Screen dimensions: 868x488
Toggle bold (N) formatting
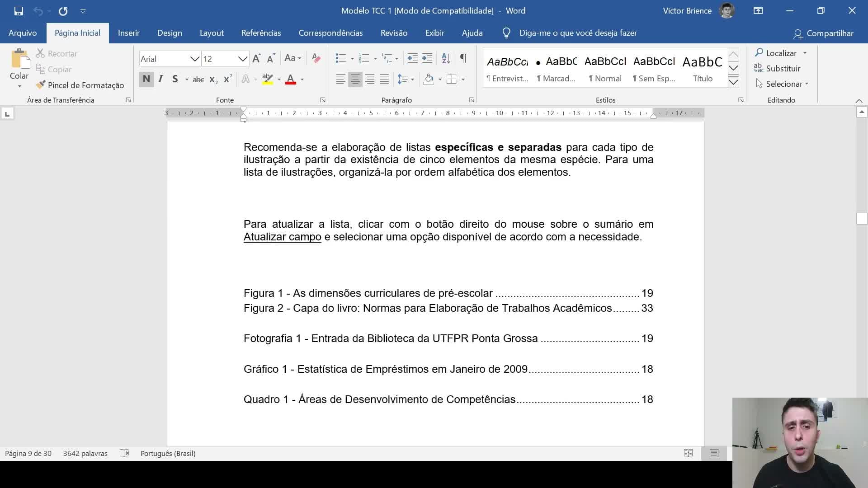pyautogui.click(x=146, y=79)
